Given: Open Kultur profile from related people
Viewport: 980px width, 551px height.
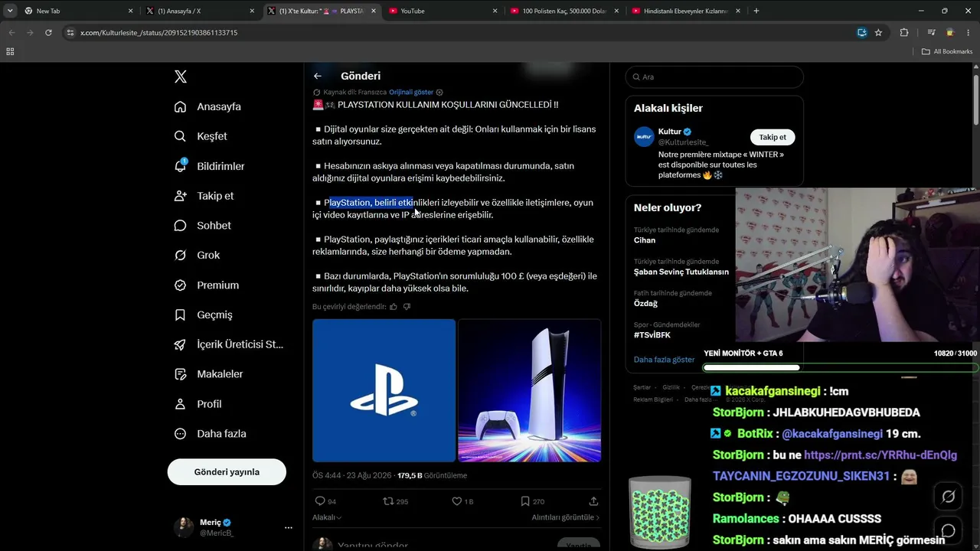Looking at the screenshot, I should pos(670,132).
